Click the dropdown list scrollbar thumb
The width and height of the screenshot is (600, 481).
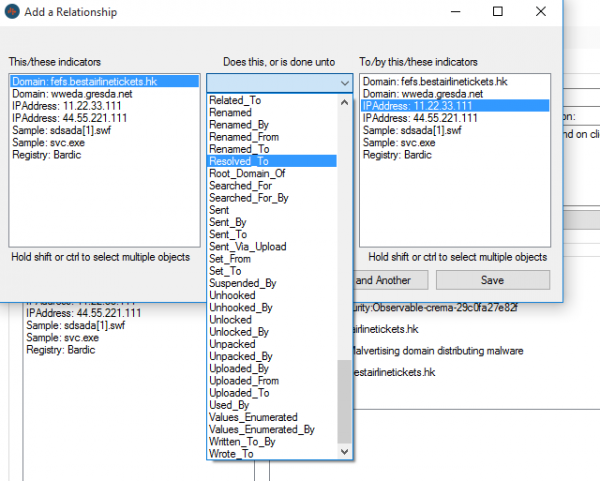coord(344,401)
